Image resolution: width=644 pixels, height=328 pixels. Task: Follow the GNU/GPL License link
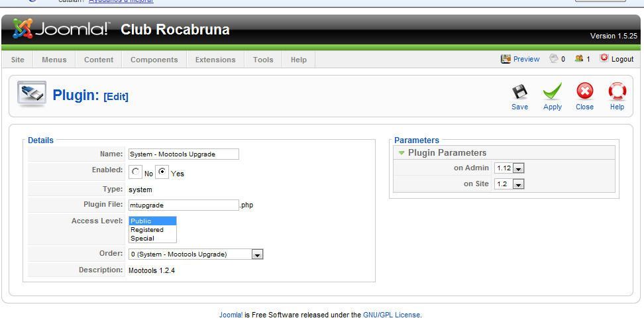click(392, 315)
